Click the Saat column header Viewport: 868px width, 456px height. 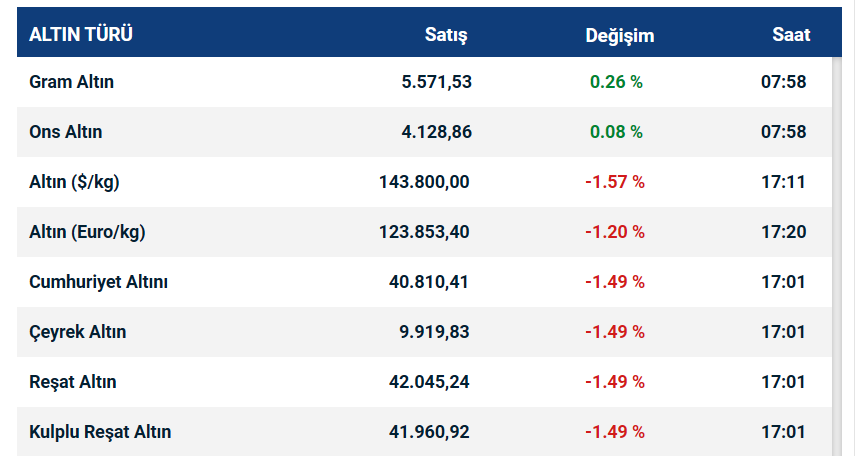click(x=791, y=35)
